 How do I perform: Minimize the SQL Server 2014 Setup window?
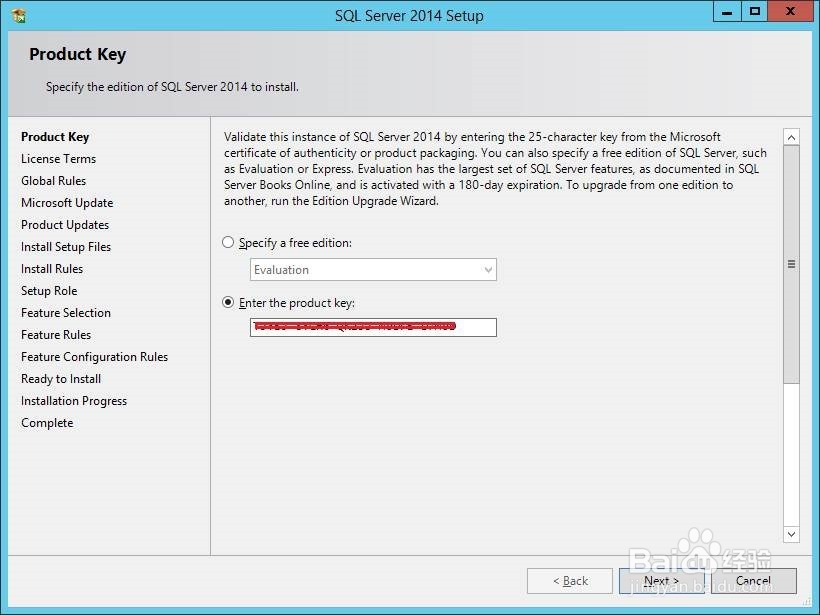[727, 12]
